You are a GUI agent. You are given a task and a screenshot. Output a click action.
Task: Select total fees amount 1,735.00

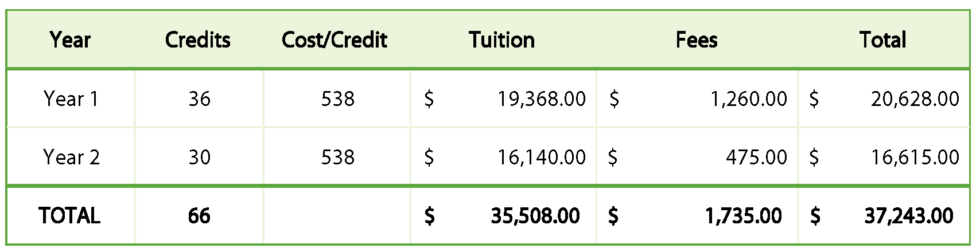743,216
